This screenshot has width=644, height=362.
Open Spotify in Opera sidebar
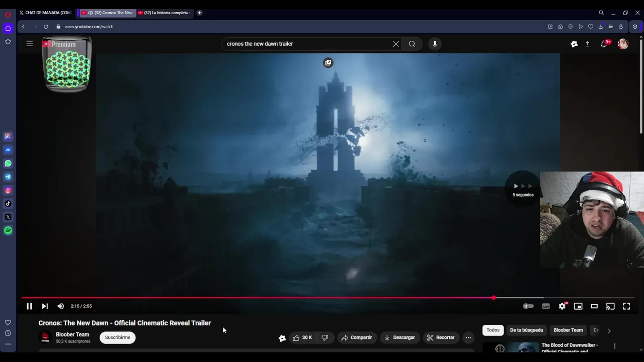click(8, 231)
